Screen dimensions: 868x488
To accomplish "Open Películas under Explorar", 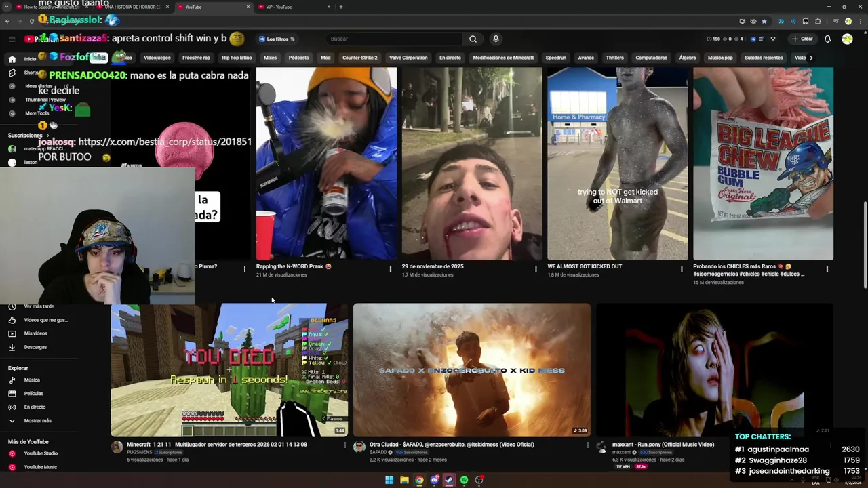I will click(x=33, y=394).
